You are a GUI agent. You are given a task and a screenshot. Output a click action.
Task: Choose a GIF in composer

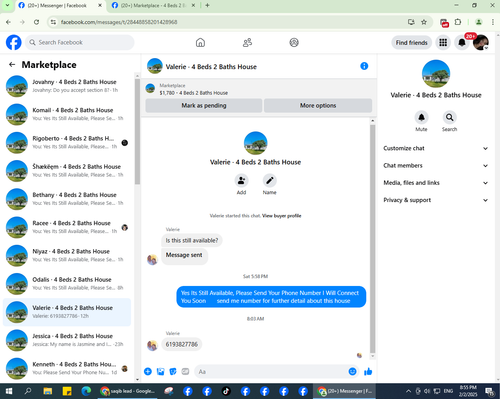185,371
